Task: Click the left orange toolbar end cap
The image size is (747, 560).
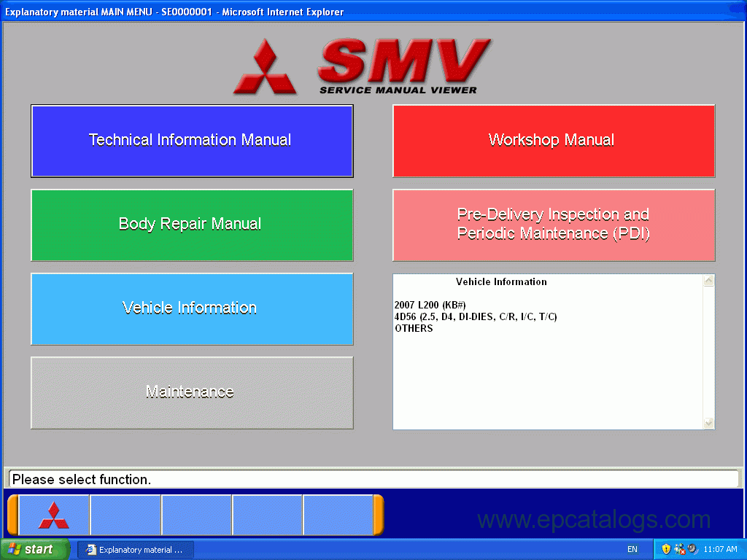Action: pos(13,516)
